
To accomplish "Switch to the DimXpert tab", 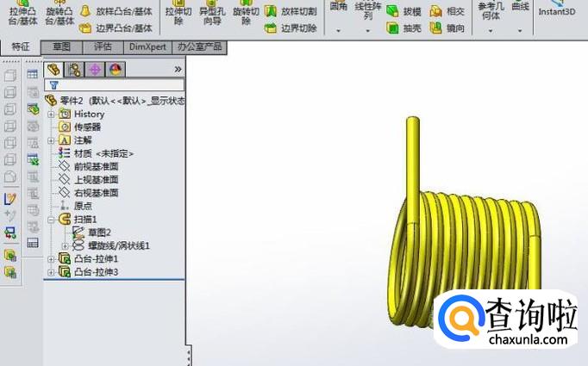I will coord(147,47).
